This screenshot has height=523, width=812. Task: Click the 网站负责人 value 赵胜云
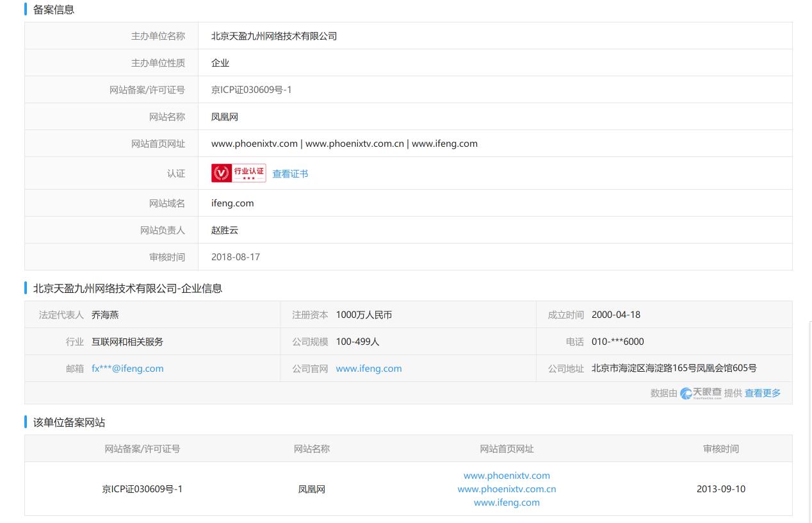[x=225, y=229]
